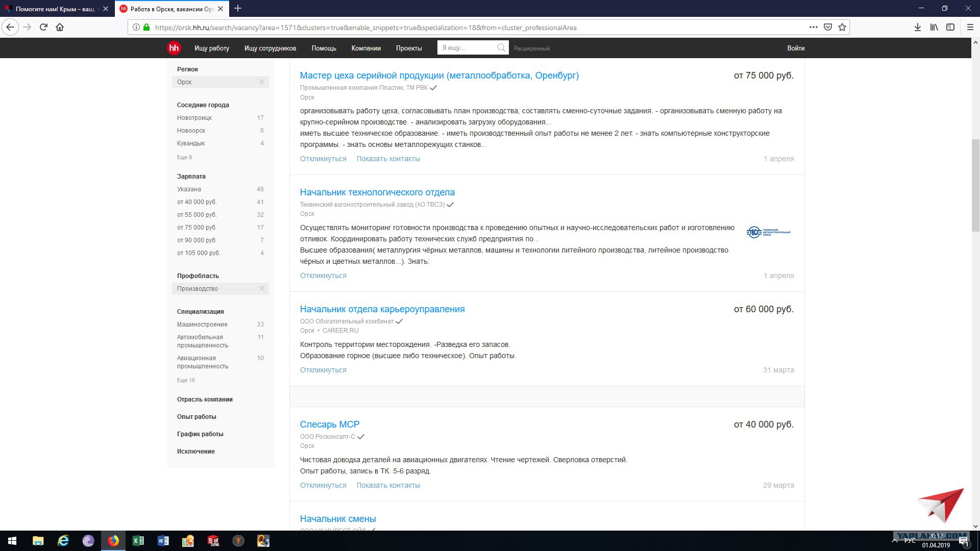Image resolution: width=980 pixels, height=551 pixels.
Task: Bookmark this page with the star icon
Action: coord(842,27)
